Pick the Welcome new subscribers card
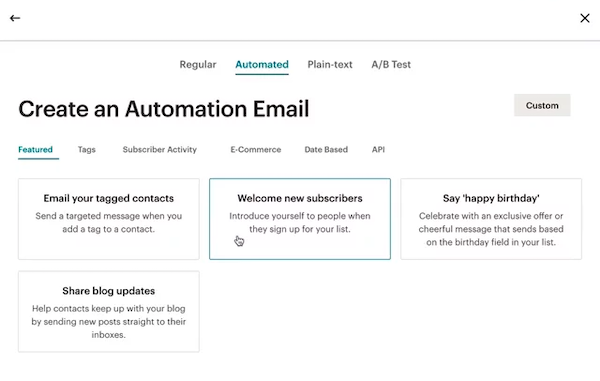Viewport: 600px width, 381px height. (x=300, y=219)
